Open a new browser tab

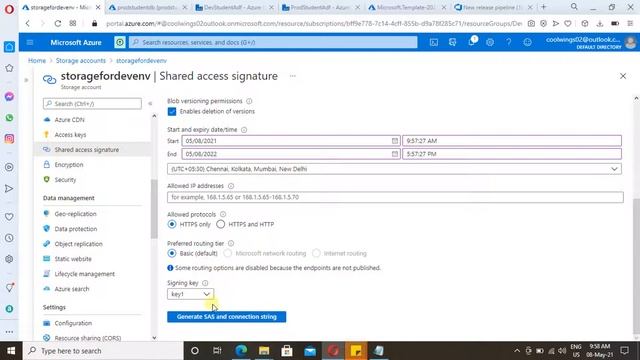click(x=544, y=7)
